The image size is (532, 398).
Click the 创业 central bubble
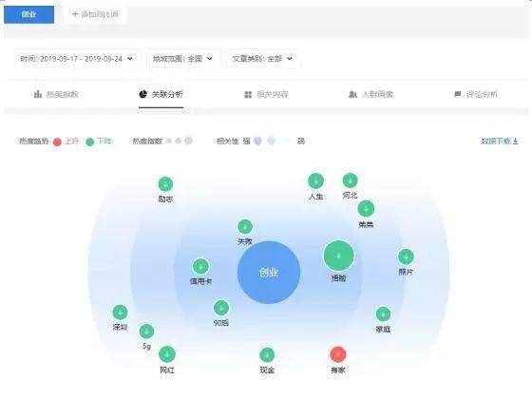269,272
